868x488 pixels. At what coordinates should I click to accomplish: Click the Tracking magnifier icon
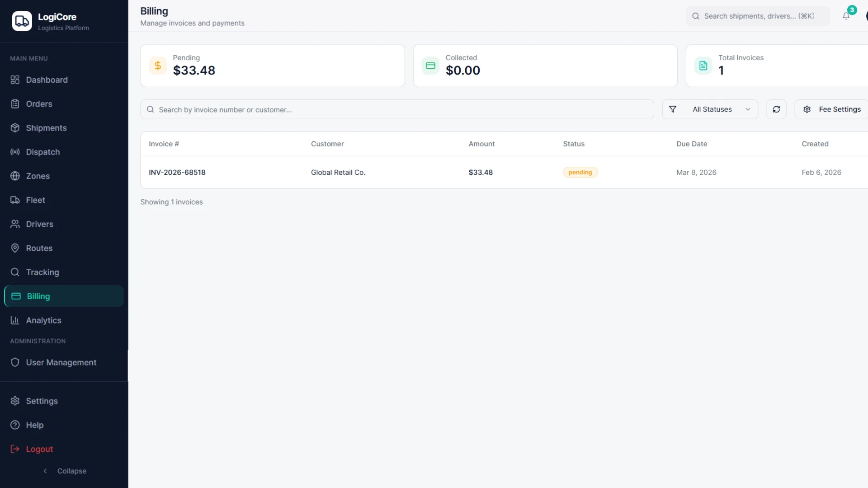coord(15,272)
